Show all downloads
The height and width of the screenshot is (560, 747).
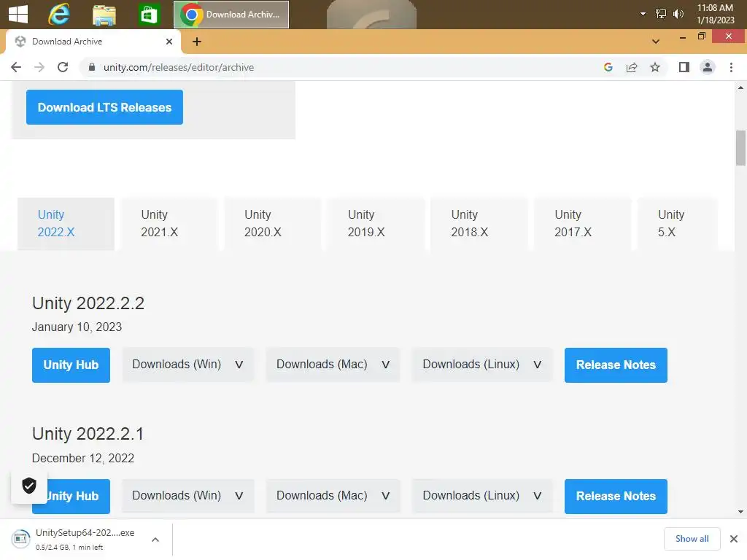pos(692,539)
